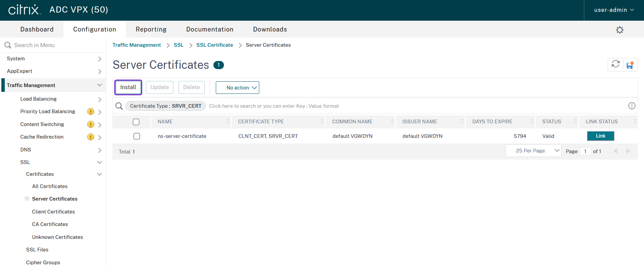Image resolution: width=644 pixels, height=267 pixels.
Task: Open Client Certificates in the sidebar
Action: click(x=54, y=212)
